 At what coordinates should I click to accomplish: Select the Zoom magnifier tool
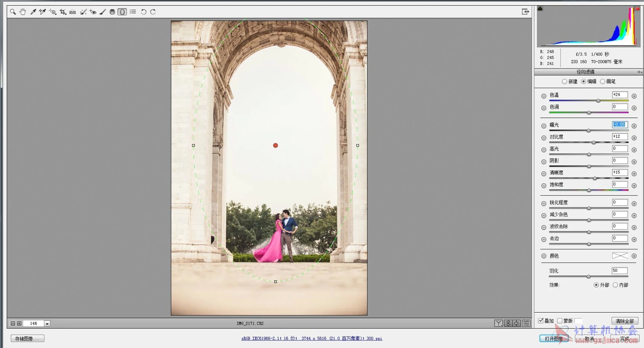tap(13, 12)
